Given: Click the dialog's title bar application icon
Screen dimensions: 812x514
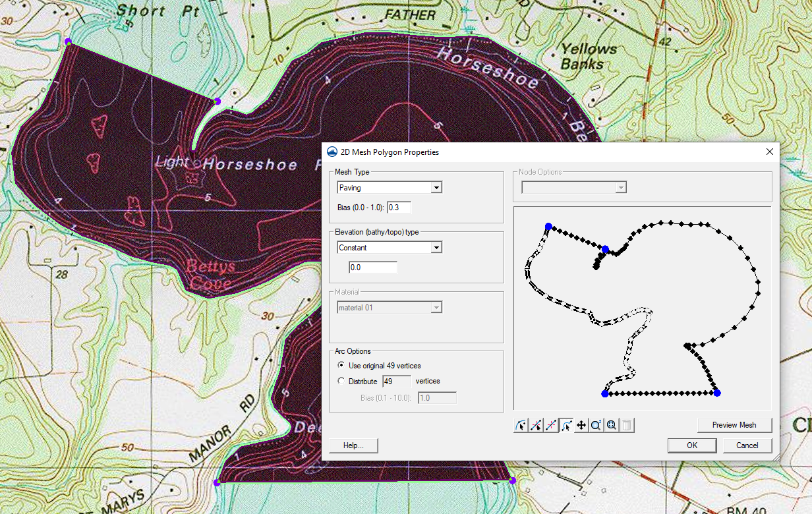Looking at the screenshot, I should tap(332, 152).
